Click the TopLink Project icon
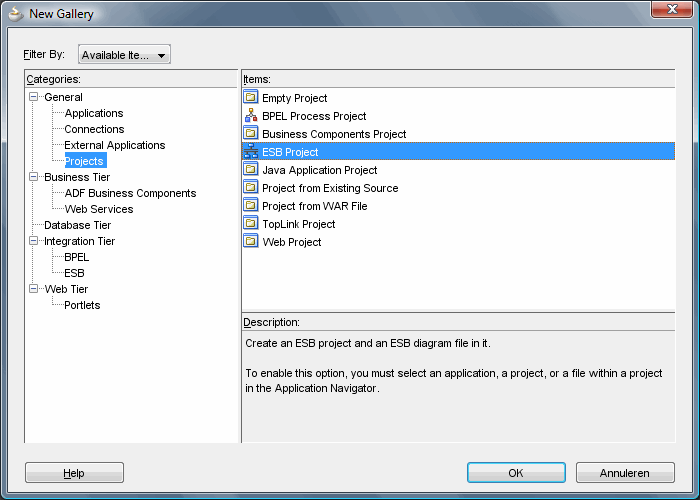This screenshot has height=500, width=700. tap(251, 223)
